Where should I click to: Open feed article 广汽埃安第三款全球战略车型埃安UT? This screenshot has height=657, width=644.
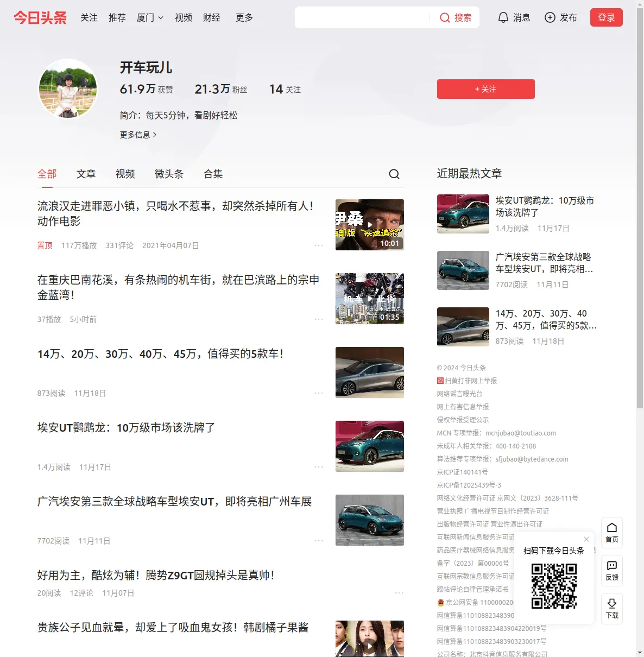point(174,502)
